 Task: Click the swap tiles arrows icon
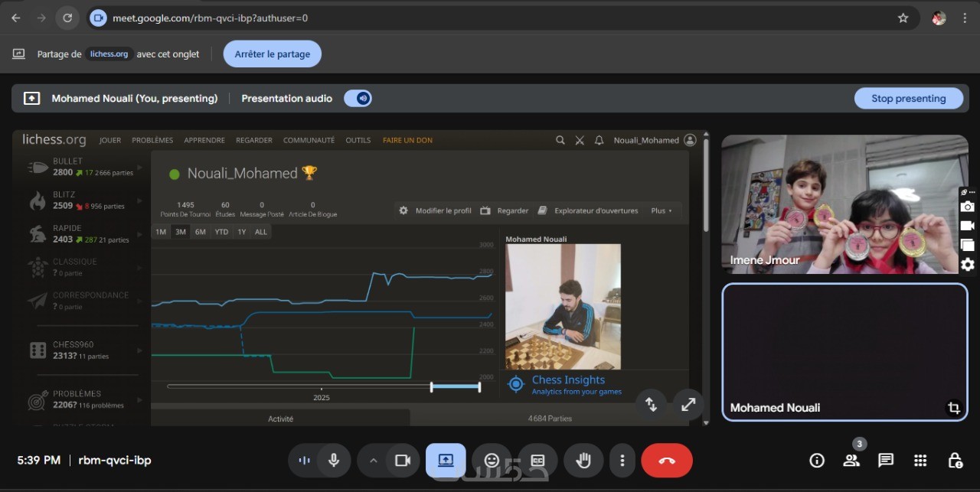click(651, 404)
